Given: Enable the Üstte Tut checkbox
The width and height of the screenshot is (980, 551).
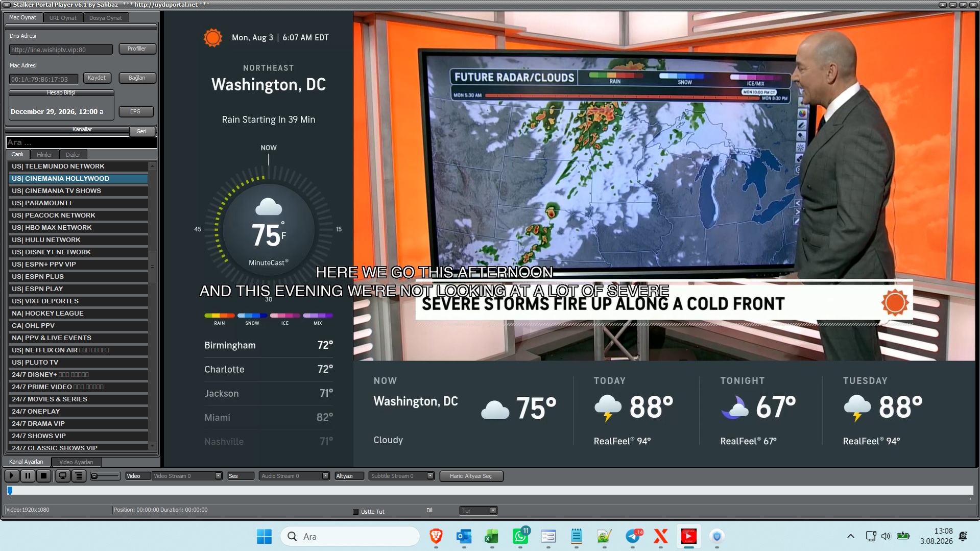Looking at the screenshot, I should [356, 512].
